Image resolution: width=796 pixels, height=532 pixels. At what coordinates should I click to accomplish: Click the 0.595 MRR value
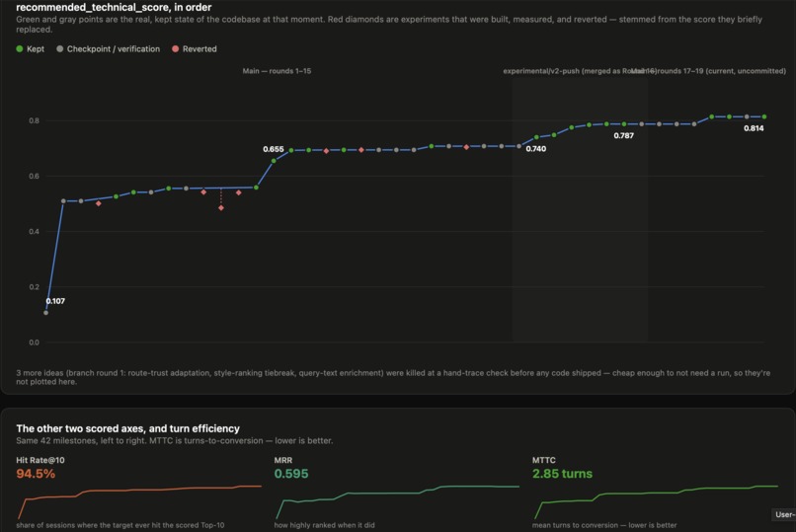click(291, 474)
